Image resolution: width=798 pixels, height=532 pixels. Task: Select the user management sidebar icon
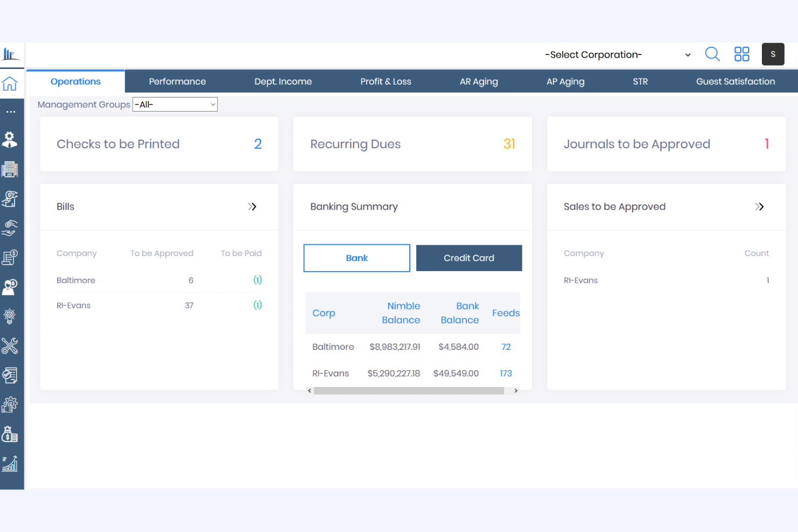pyautogui.click(x=11, y=140)
